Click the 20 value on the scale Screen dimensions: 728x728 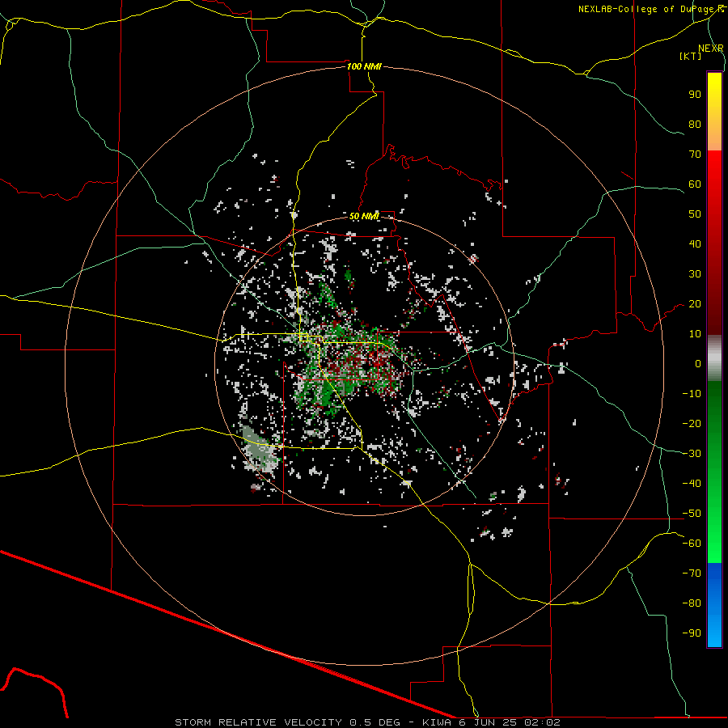point(695,304)
